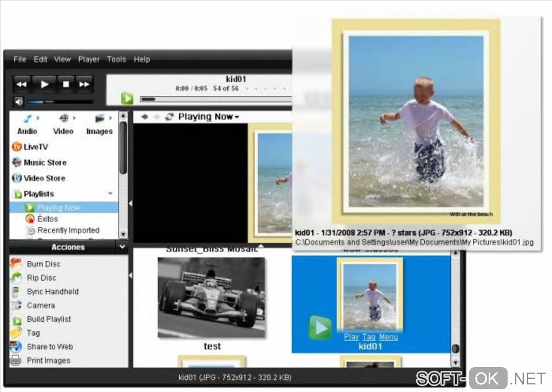
Task: Open the Tools menu
Action: coord(116,59)
